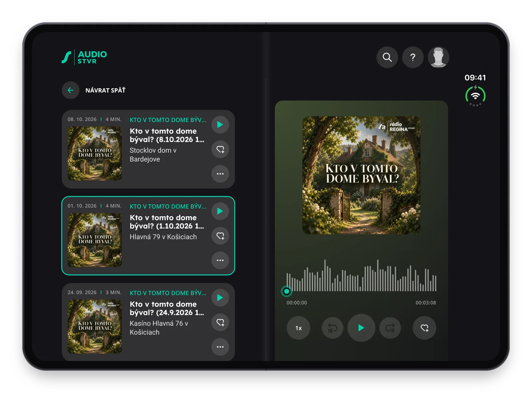Click the Audio STVR logo
This screenshot has height=393, width=532.
coord(84,57)
